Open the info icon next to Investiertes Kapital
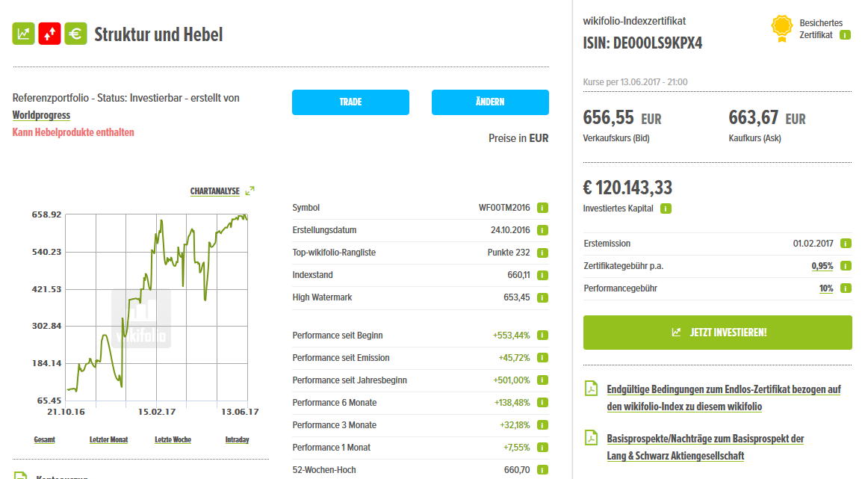Screen dimensions: 868x479 click(x=665, y=208)
